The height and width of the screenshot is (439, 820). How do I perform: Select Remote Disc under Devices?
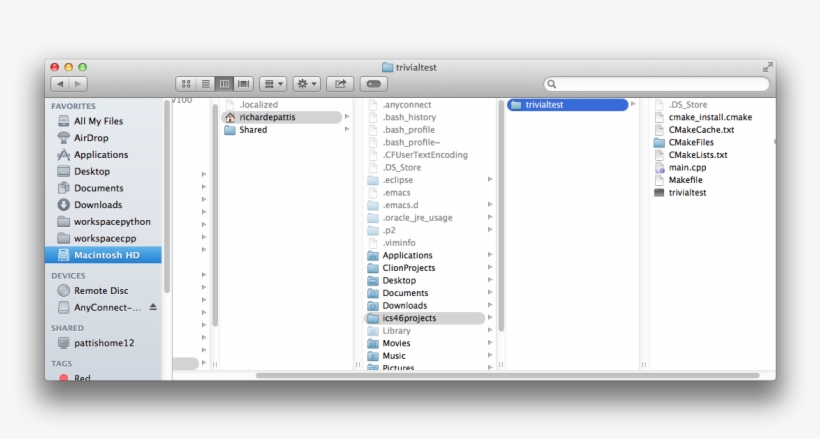tap(101, 290)
